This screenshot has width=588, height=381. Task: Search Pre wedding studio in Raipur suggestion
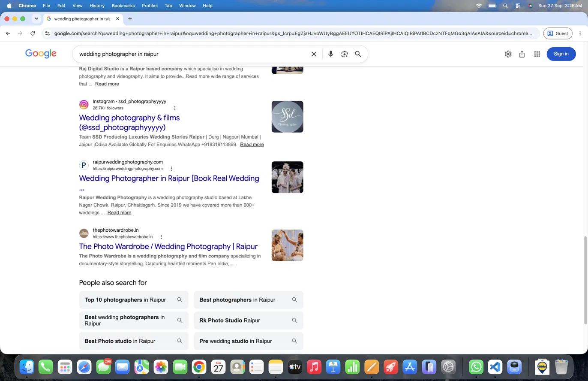pos(249,341)
